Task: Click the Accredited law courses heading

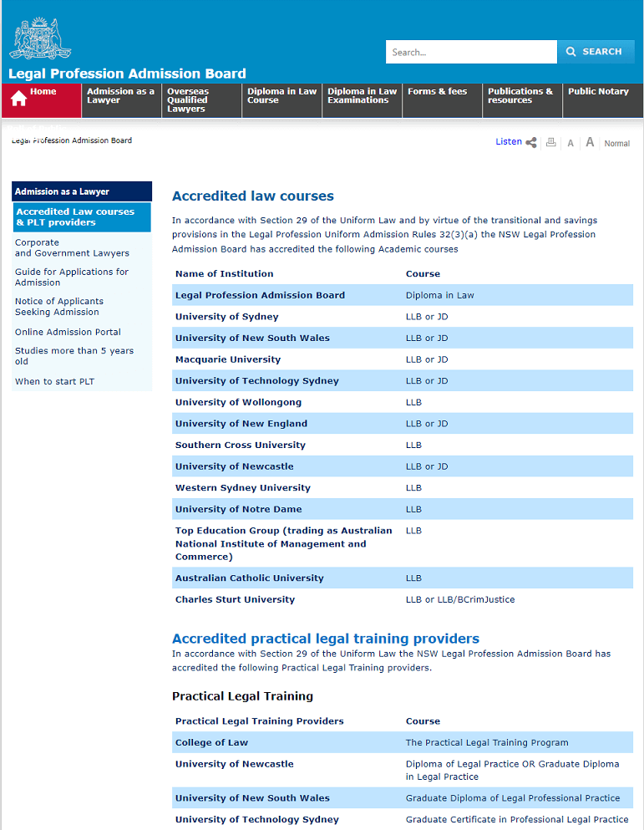Action: click(253, 196)
